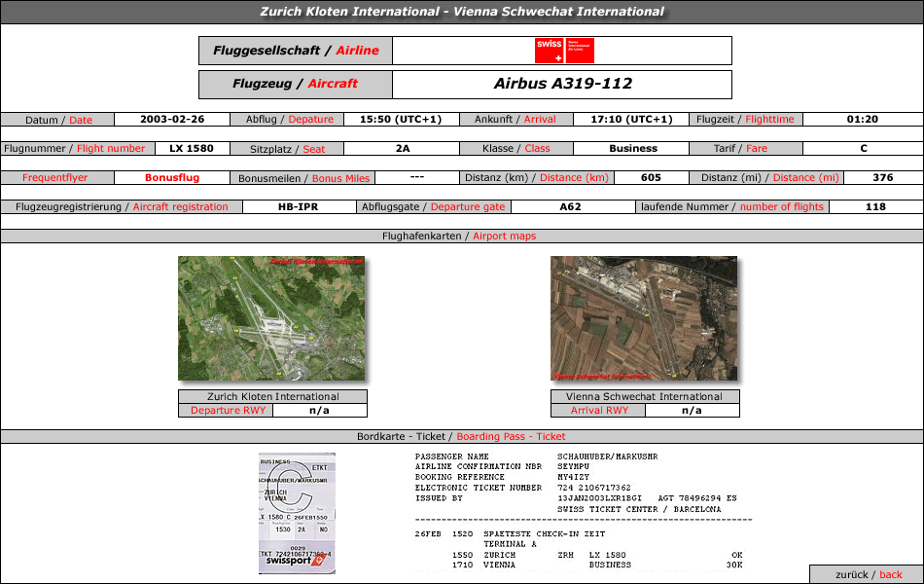
Task: Click the boarding pass scan image
Action: tap(297, 513)
